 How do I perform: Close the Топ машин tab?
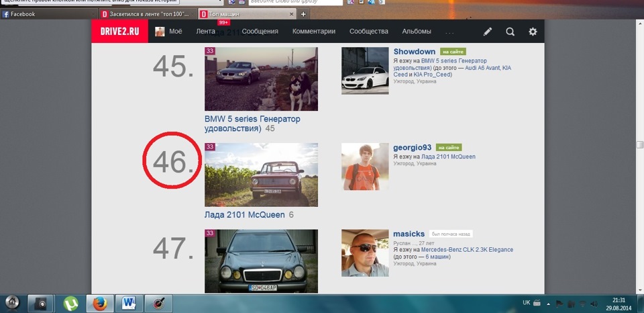coord(292,14)
